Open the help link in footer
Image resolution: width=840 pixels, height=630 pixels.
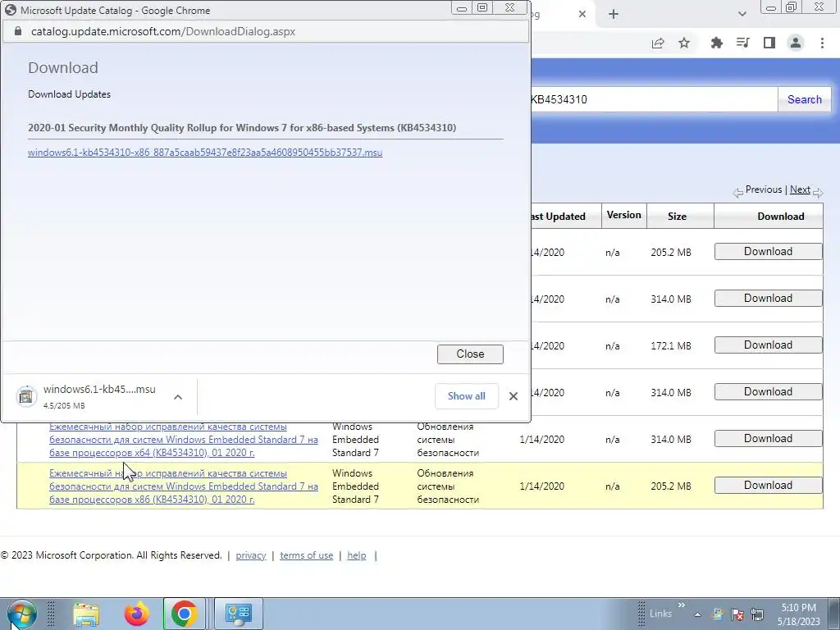(x=356, y=555)
